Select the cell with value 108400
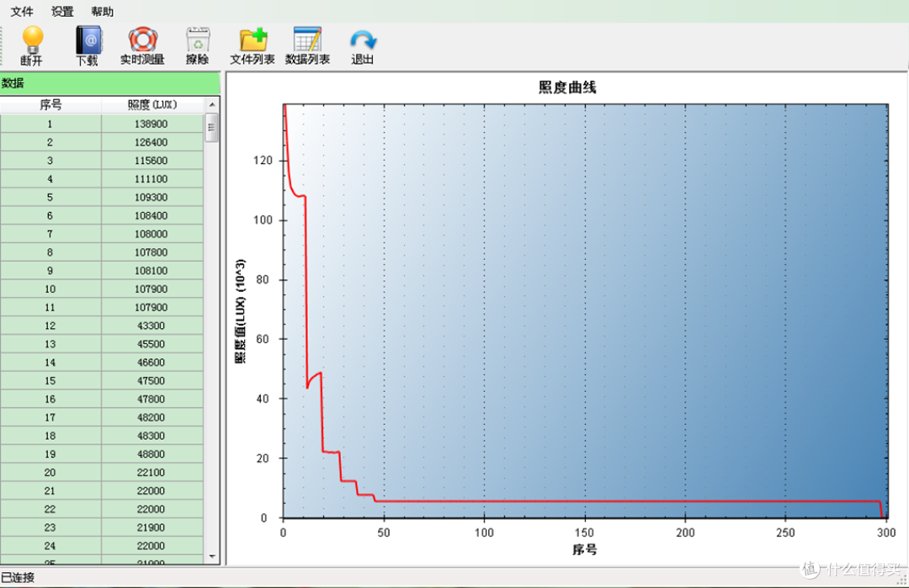 151,215
